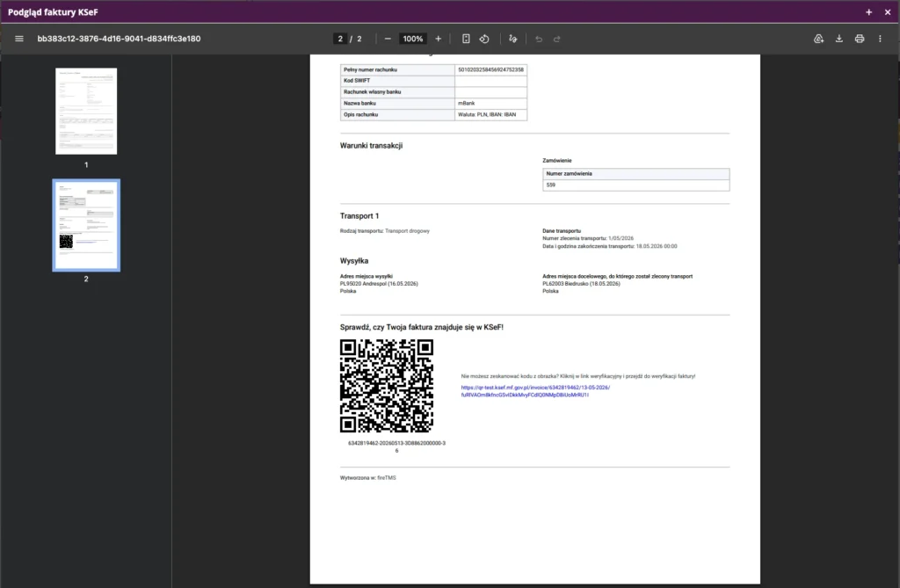Select the page number field

pyautogui.click(x=340, y=39)
